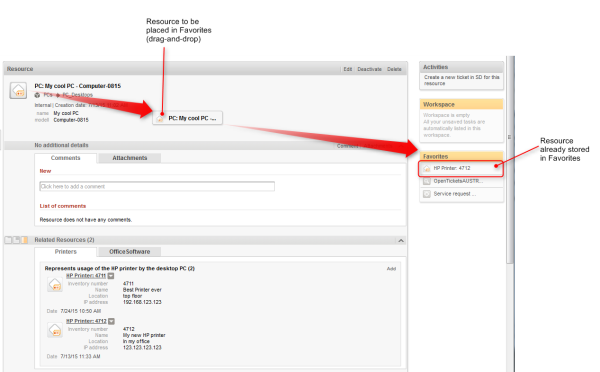The image size is (600, 372).
Task: Click 'Create a new ticket in SD for this resource'
Action: [x=461, y=80]
